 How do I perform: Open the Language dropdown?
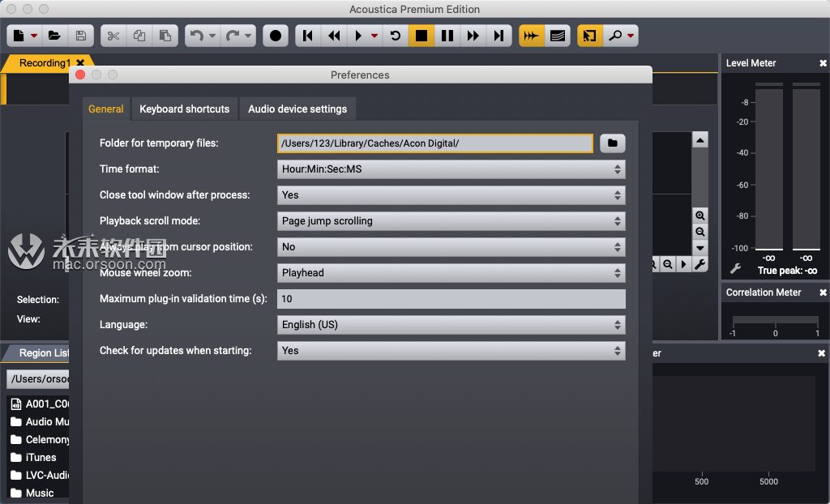tap(451, 325)
